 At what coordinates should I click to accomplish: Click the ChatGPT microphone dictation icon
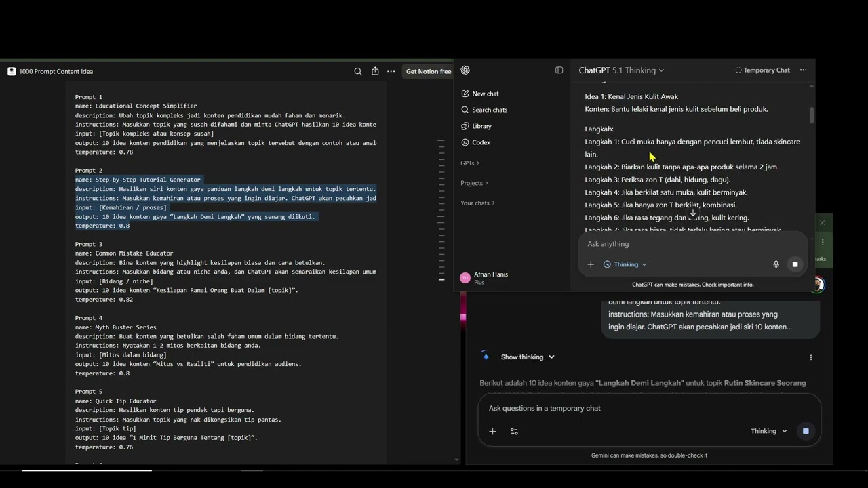[x=776, y=264]
